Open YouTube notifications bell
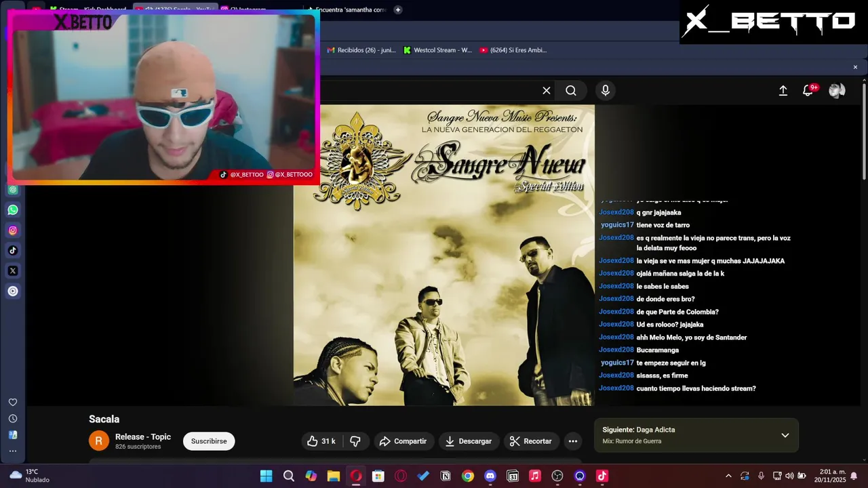The image size is (868, 488). (808, 91)
